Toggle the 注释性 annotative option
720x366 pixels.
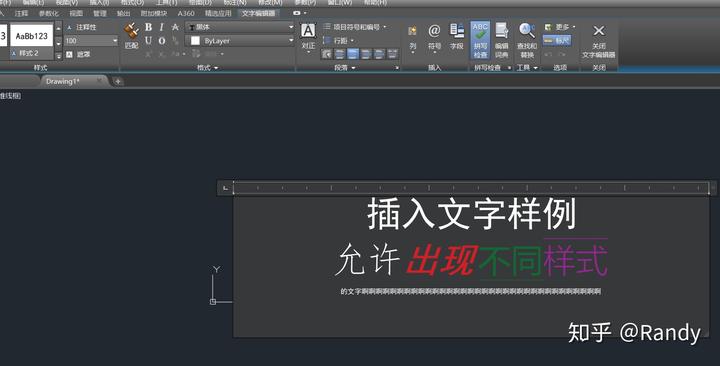pos(81,28)
